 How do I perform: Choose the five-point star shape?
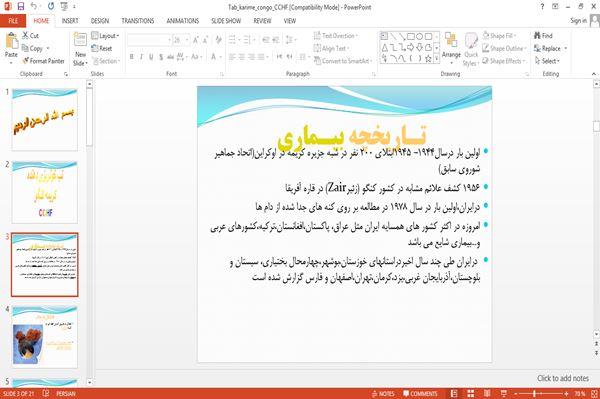428,59
